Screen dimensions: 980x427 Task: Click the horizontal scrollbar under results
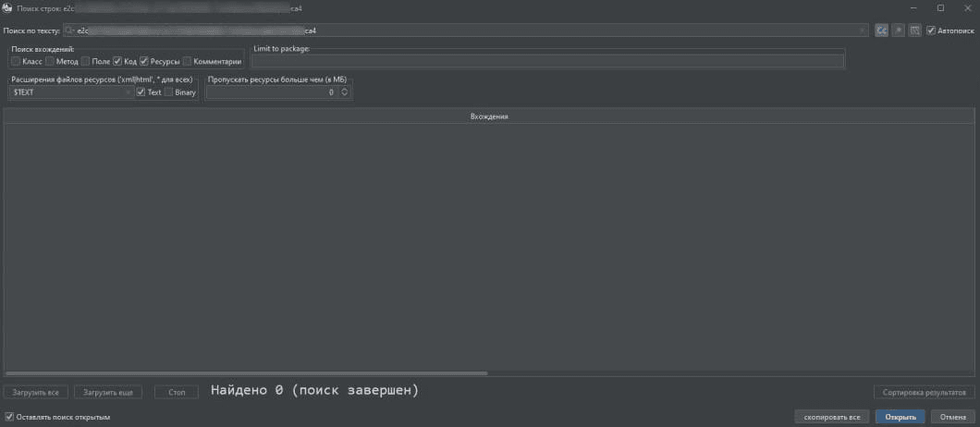(247, 373)
